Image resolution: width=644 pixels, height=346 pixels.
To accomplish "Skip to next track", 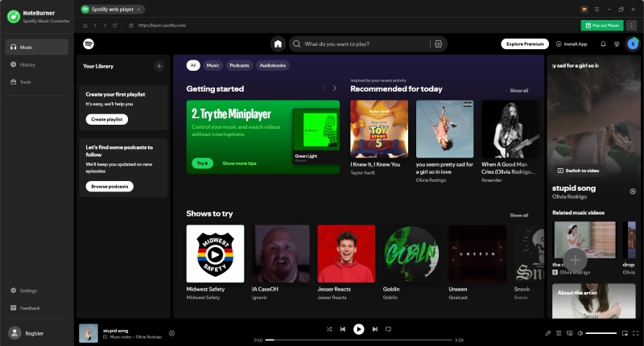I will point(374,329).
